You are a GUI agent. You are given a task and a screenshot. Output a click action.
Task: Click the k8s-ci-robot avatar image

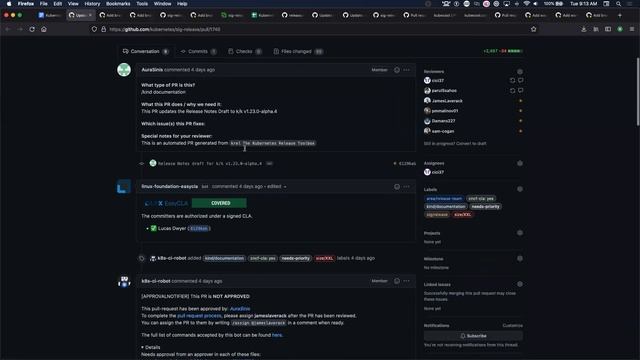(x=124, y=281)
